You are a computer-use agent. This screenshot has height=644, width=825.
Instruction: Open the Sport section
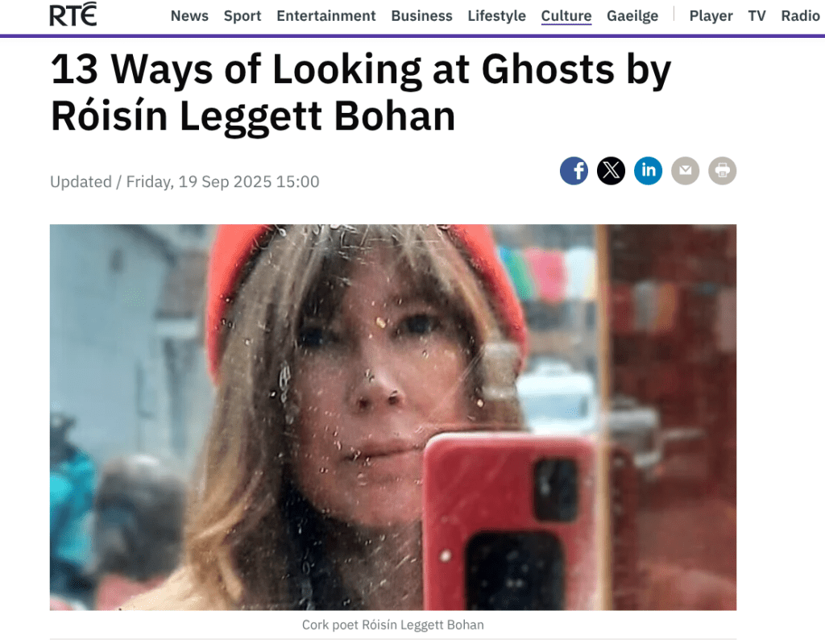click(243, 16)
